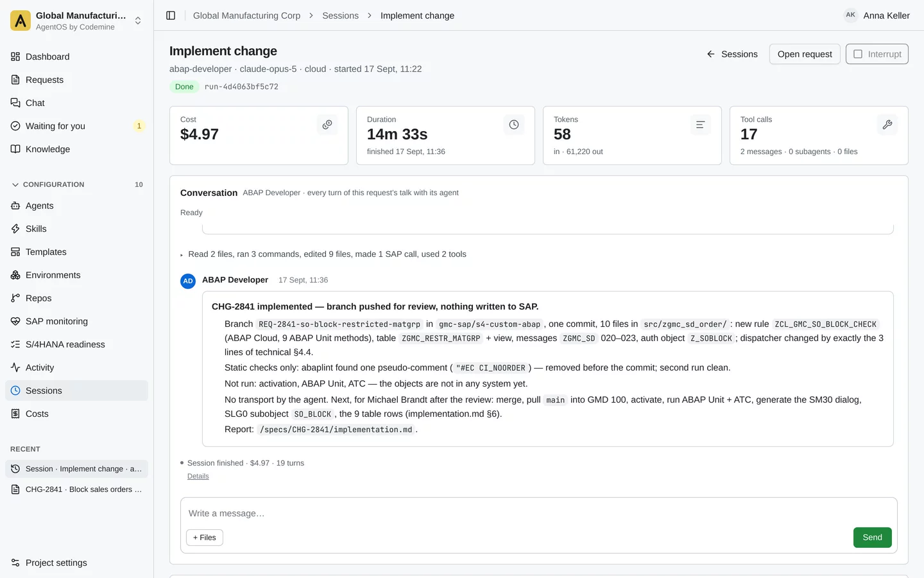The height and width of the screenshot is (578, 924).
Task: Click the S/4HANA readiness checklist icon
Action: coord(15,344)
